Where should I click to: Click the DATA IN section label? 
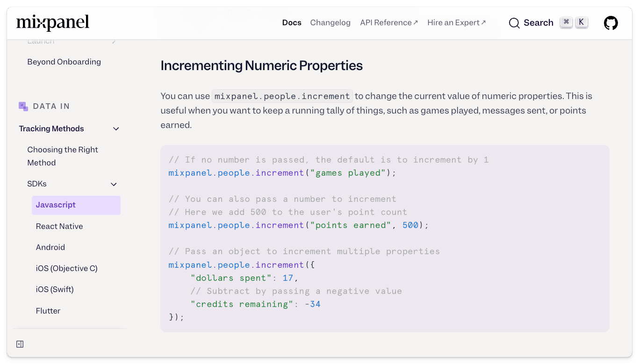51,106
